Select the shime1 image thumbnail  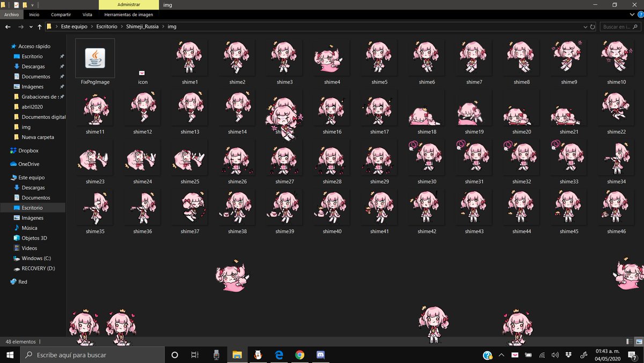coord(189,58)
